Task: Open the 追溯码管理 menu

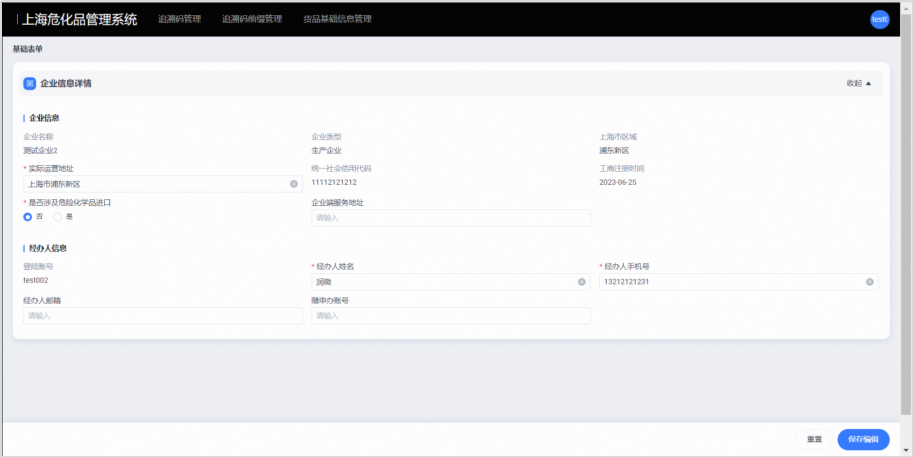Action: [179, 19]
